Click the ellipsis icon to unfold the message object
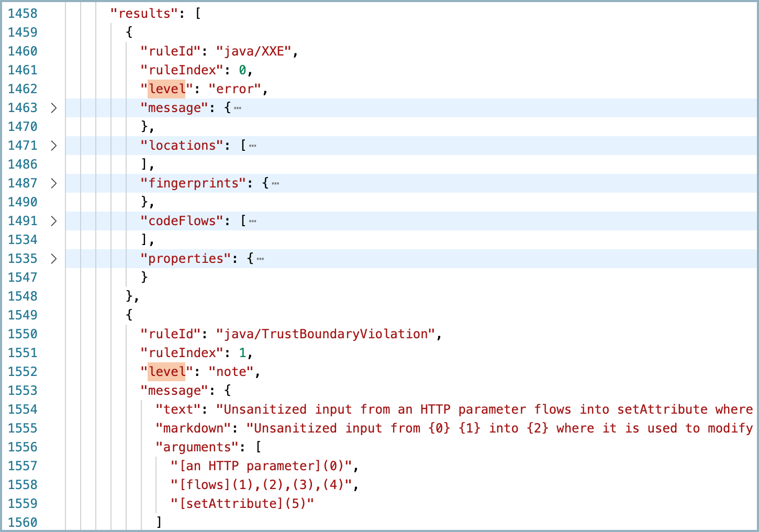This screenshot has width=759, height=532. (x=238, y=108)
